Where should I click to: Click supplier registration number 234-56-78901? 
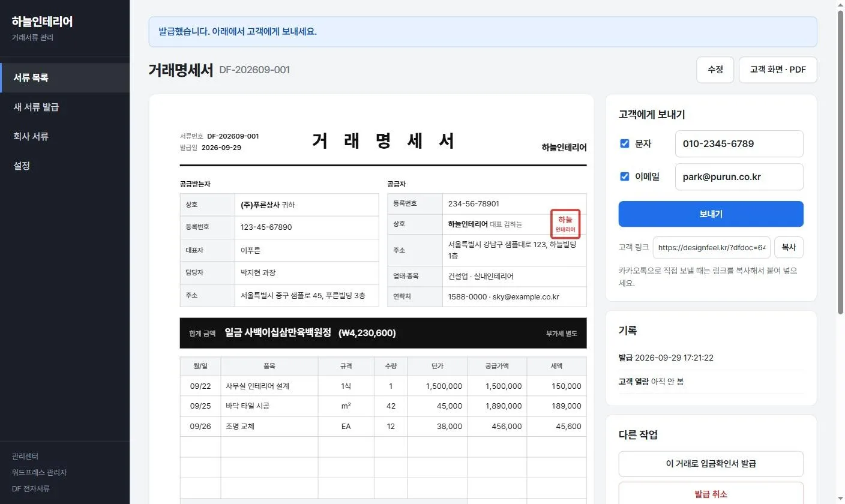pos(474,204)
